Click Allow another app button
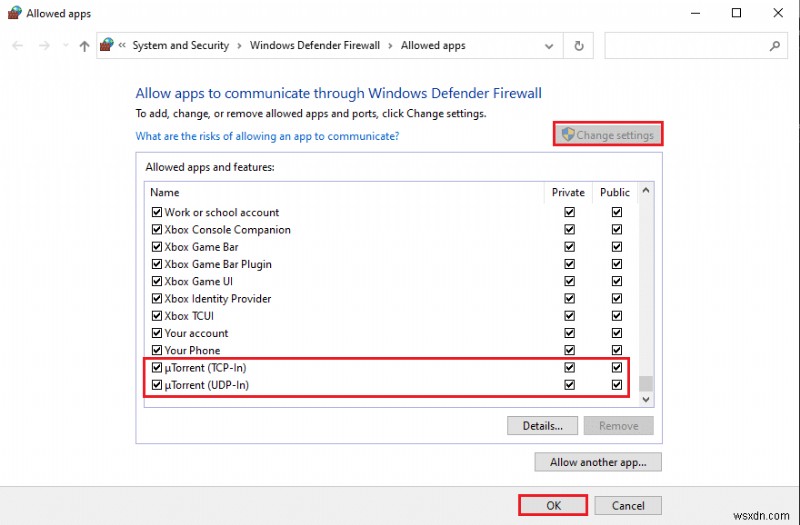This screenshot has height=525, width=800. coord(598,462)
